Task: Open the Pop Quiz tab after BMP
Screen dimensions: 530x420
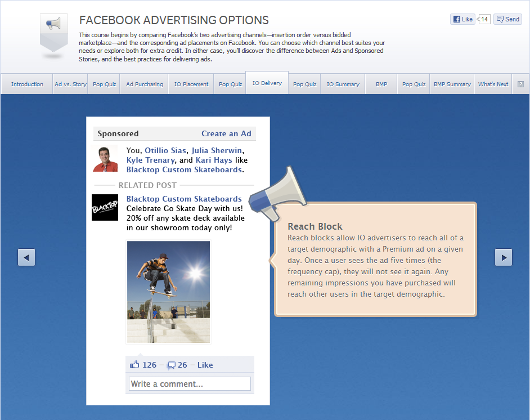Action: 414,84
